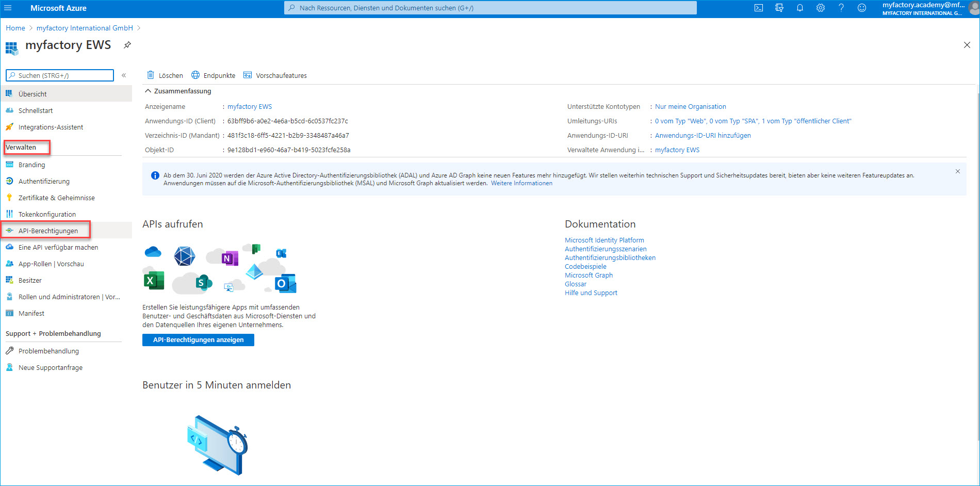Screen dimensions: 980x486
Task: Click the Verzeichnis-ID (Mandant) value
Action: click(288, 136)
